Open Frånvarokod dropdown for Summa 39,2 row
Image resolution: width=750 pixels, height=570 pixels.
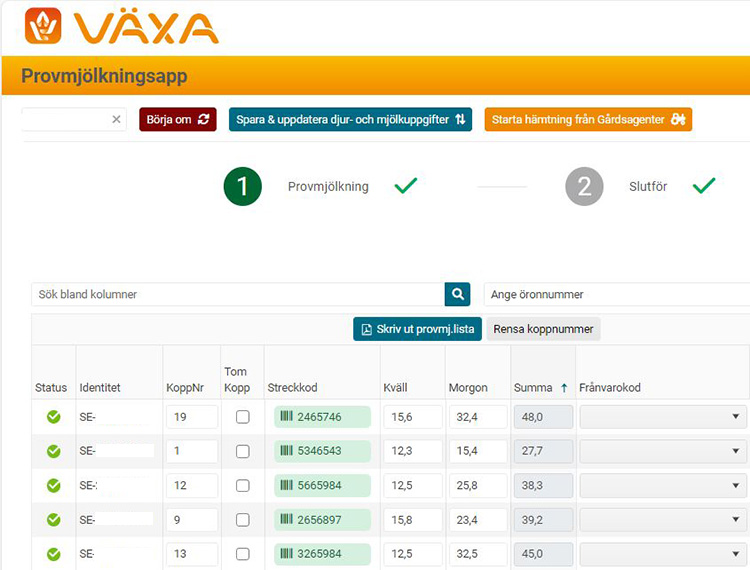click(x=663, y=520)
